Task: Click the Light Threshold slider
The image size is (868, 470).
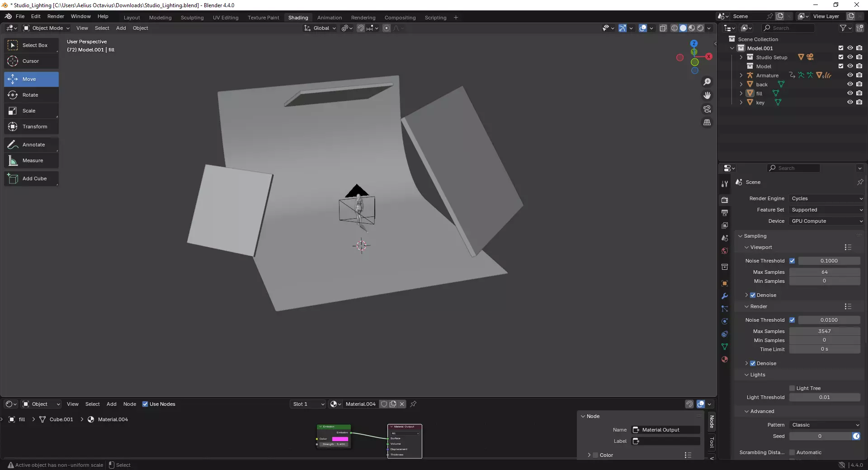Action: [825, 397]
